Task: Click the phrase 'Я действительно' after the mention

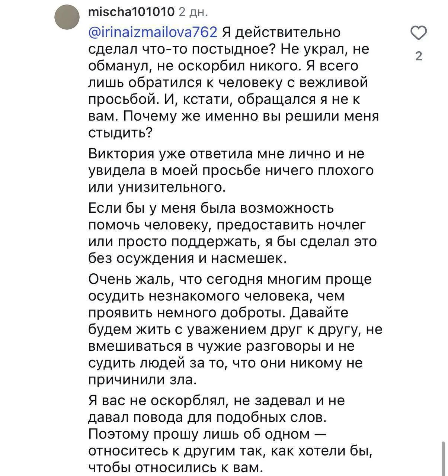Action: (x=281, y=32)
